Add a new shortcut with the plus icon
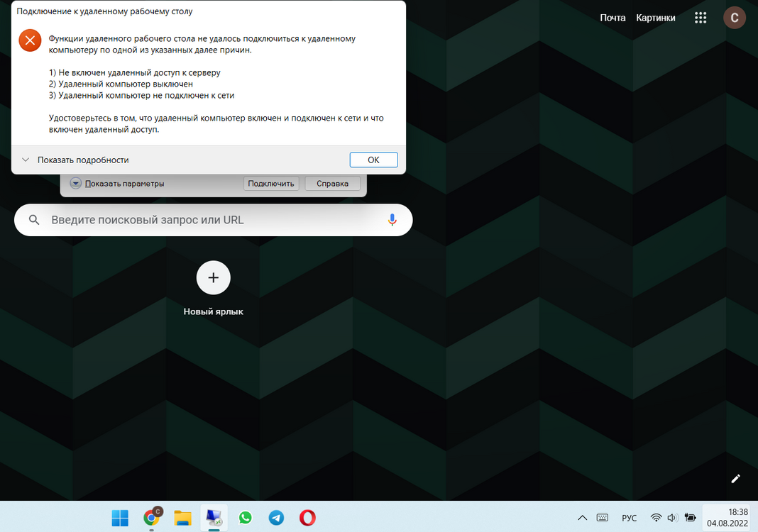 [x=213, y=277]
